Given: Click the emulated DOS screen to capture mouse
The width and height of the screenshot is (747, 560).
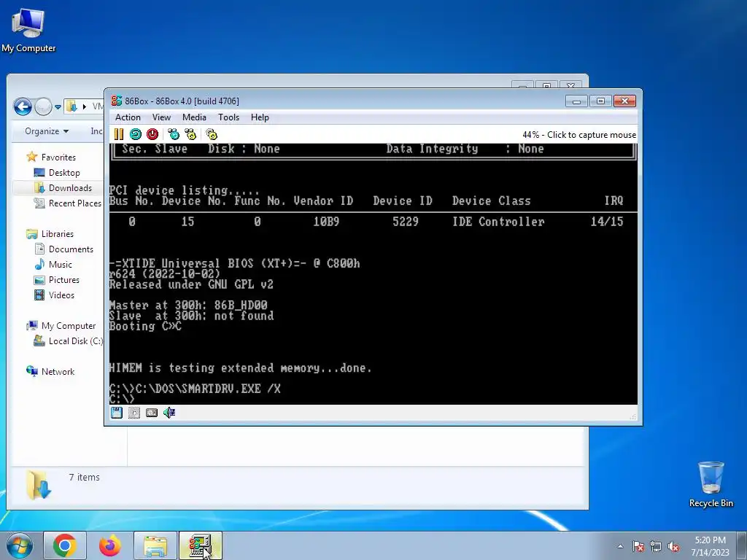Looking at the screenshot, I should pyautogui.click(x=373, y=274).
